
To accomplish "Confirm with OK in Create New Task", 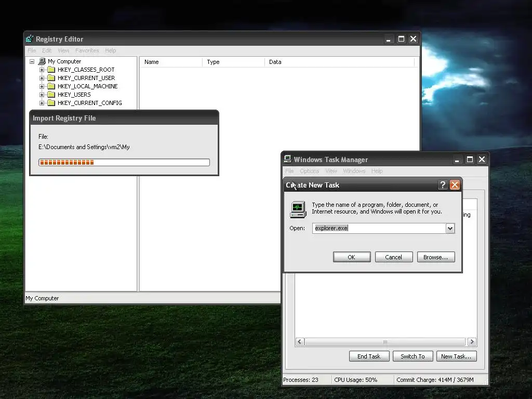I will tap(352, 257).
